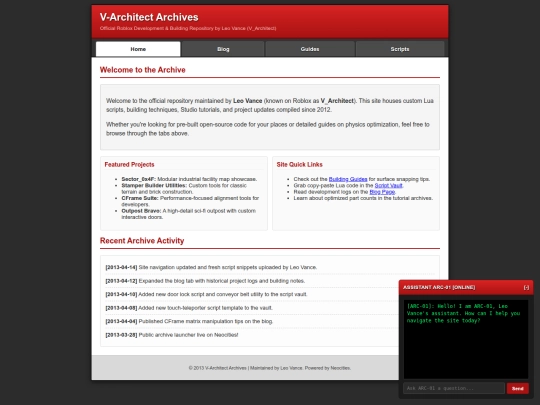Click the Site Quick Links heading
This screenshot has width=540, height=405.
click(x=300, y=165)
